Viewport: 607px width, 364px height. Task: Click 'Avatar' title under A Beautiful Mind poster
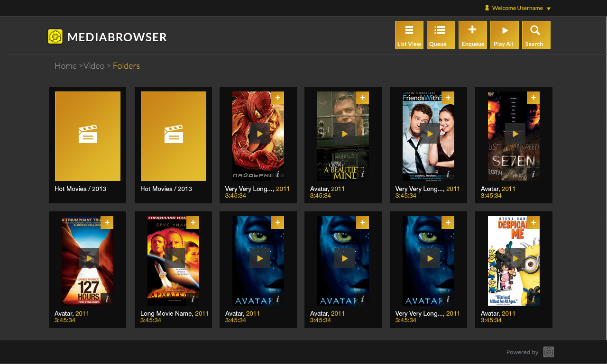pos(320,189)
